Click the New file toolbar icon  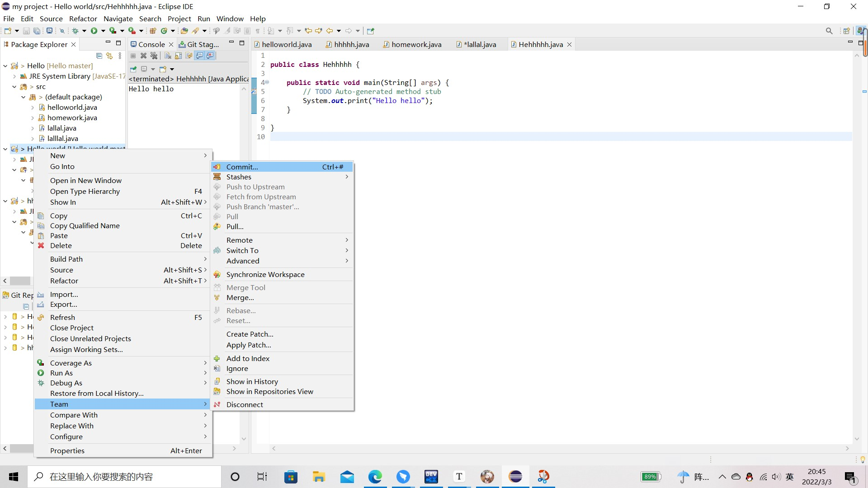coord(8,31)
